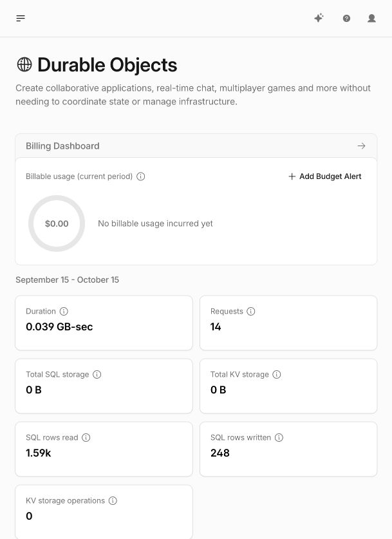Open Billing Dashboard via the arrow
This screenshot has height=539, width=392.
point(361,146)
